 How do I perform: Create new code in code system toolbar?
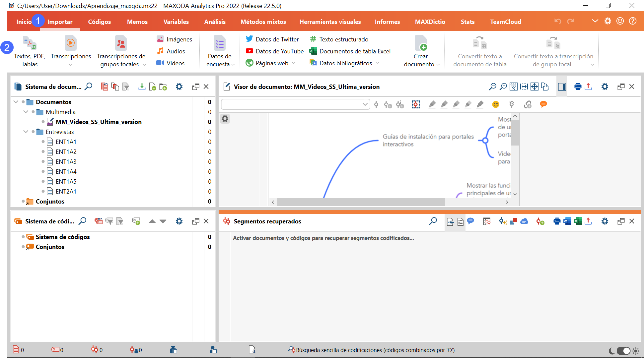pyautogui.click(x=136, y=221)
